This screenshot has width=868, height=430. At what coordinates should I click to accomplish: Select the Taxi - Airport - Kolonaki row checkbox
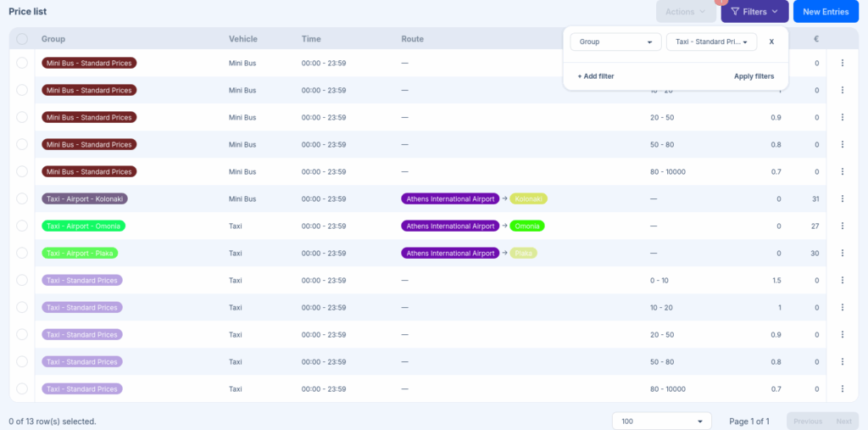click(22, 198)
